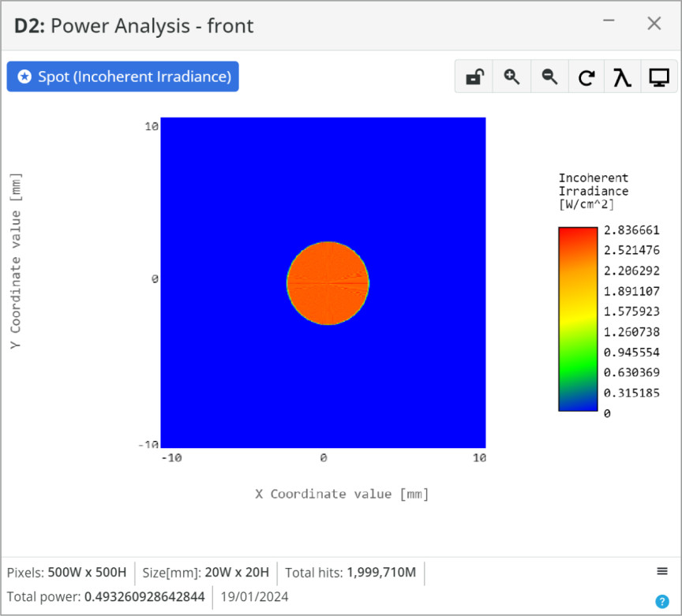
Task: Minimize the D2 Power Analysis window
Action: point(609,21)
